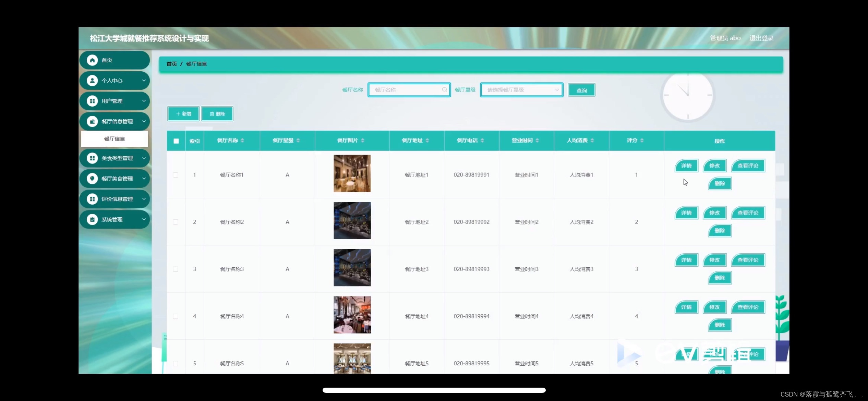Select the 餐厅星级 dropdown filter
868x401 pixels.
[520, 89]
